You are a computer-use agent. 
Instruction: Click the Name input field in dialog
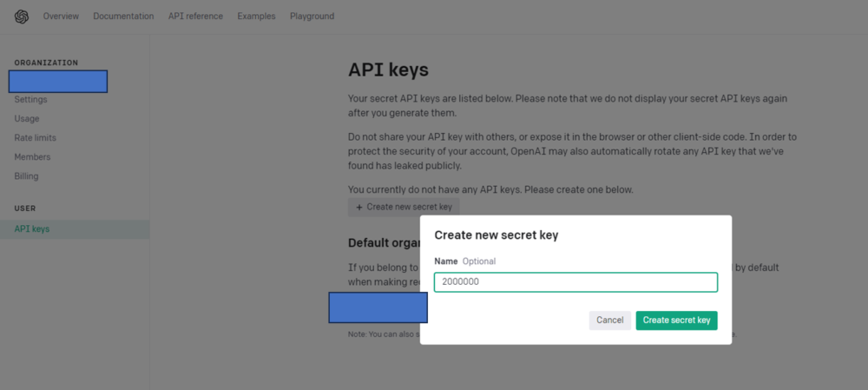coord(575,282)
